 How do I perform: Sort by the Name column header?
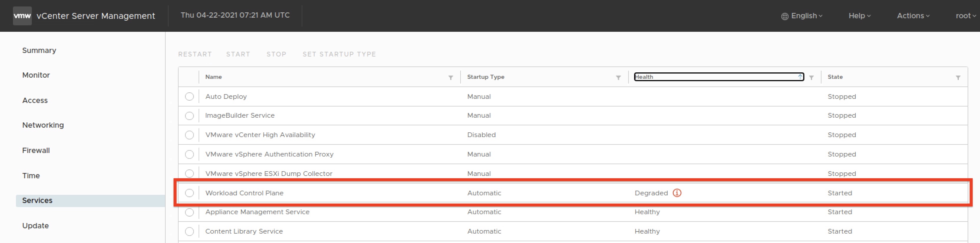click(x=213, y=77)
